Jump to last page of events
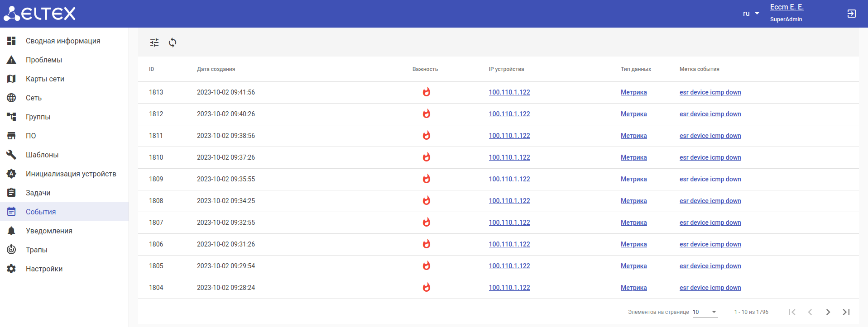 click(846, 312)
